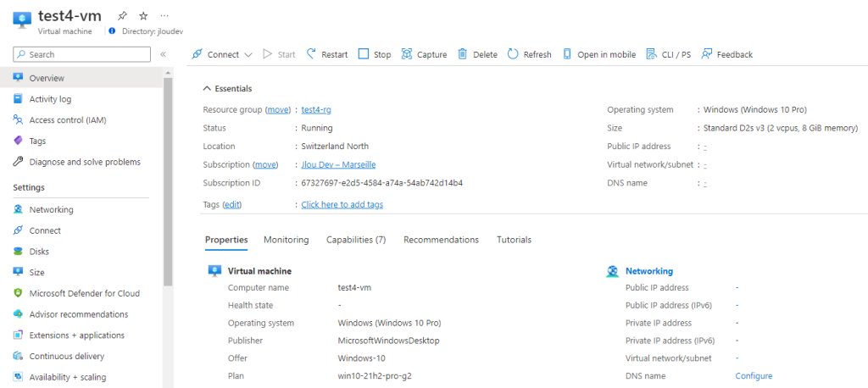This screenshot has height=388, width=868.
Task: Switch to the Properties tab
Action: pyautogui.click(x=226, y=240)
